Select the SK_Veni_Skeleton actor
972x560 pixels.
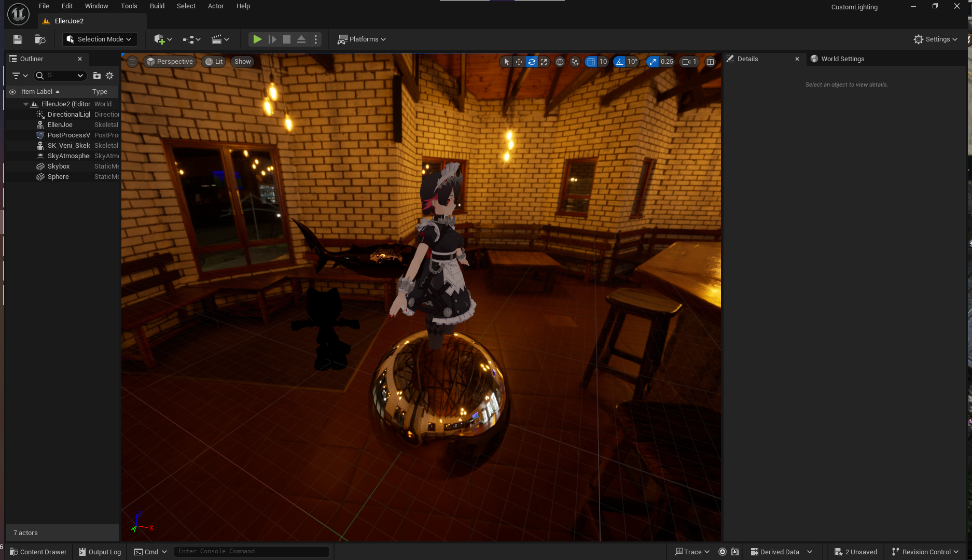pos(62,146)
